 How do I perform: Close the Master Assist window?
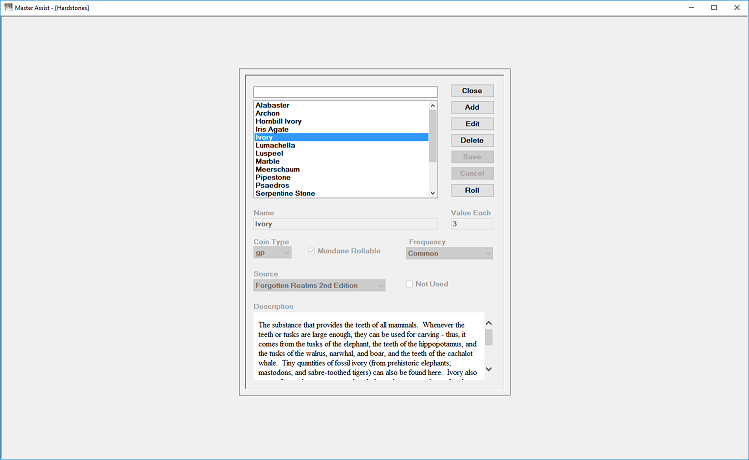tap(737, 8)
